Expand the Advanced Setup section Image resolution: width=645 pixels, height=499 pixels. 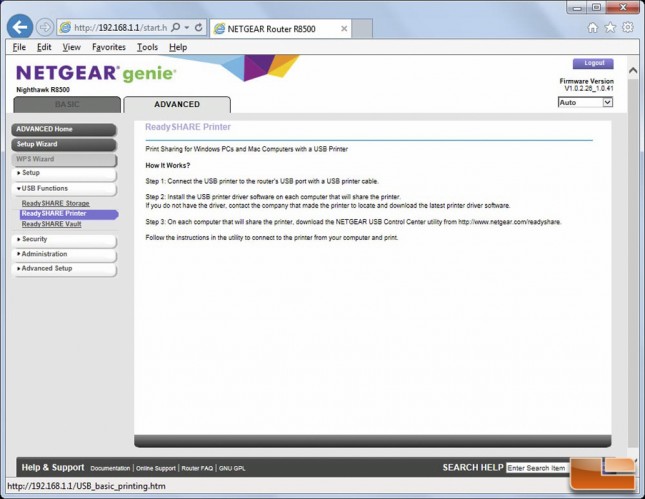click(x=64, y=269)
